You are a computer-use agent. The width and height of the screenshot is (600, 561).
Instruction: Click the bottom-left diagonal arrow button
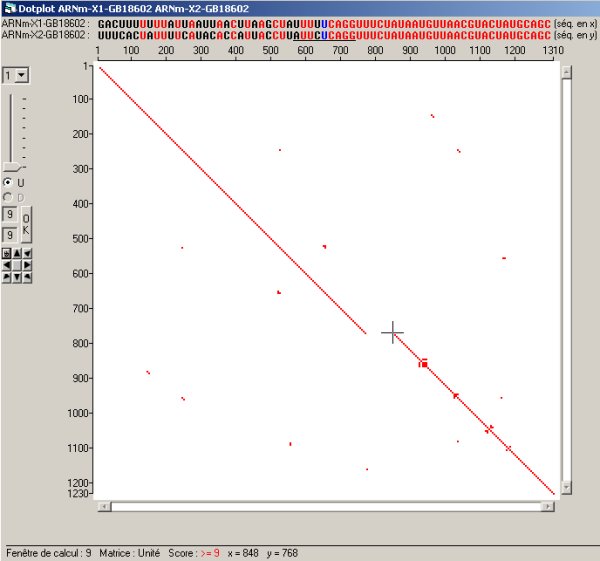coord(6,276)
